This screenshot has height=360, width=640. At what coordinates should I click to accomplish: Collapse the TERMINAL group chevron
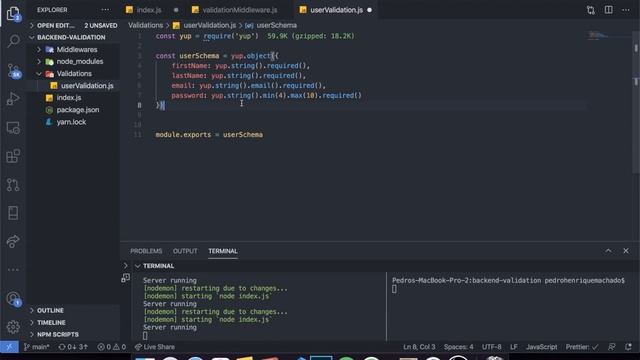[x=138, y=266]
